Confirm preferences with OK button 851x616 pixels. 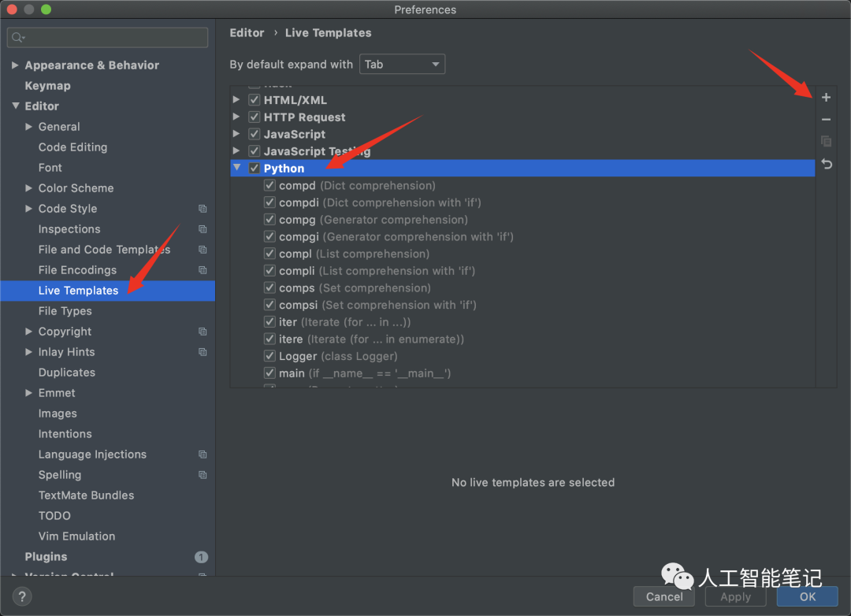pos(807,596)
